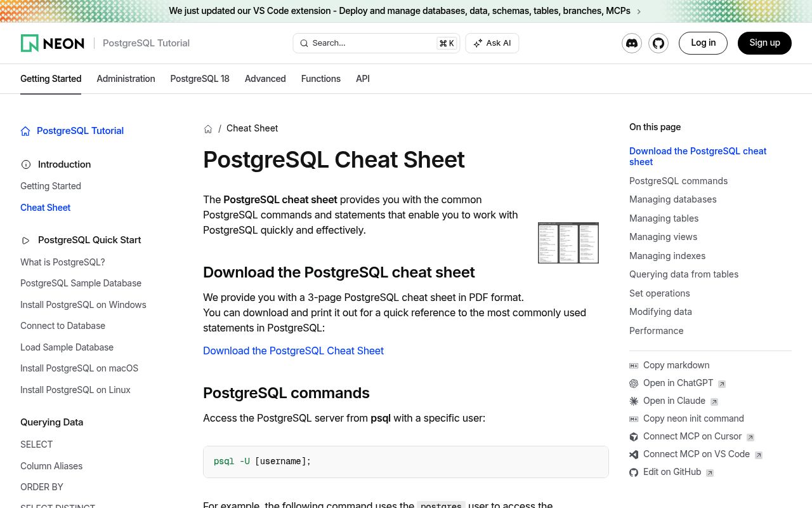Open this page in ChatGPT
812x508 pixels.
pos(678,383)
